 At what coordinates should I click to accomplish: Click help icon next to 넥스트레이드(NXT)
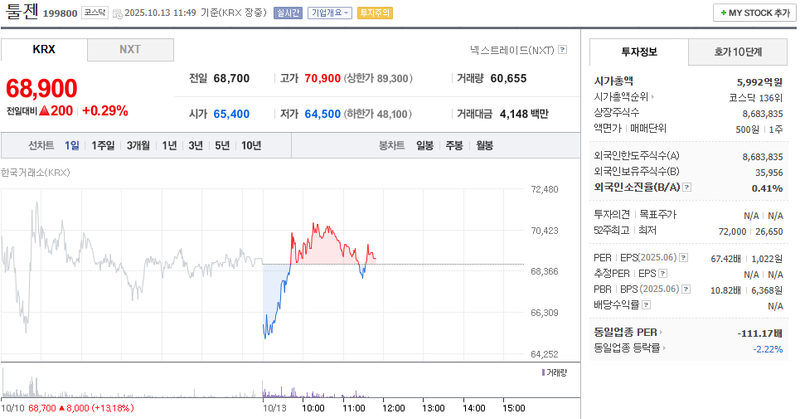click(562, 49)
